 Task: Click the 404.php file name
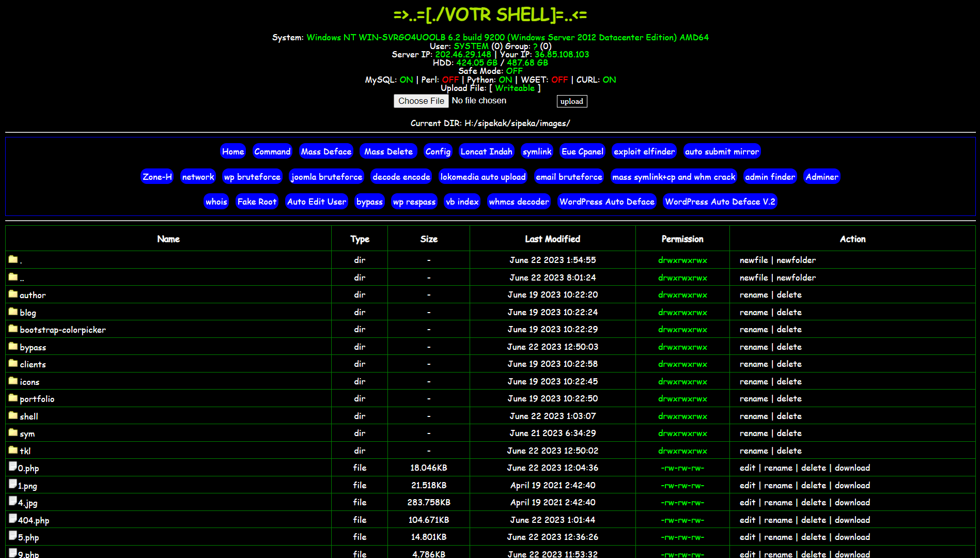[x=34, y=520]
